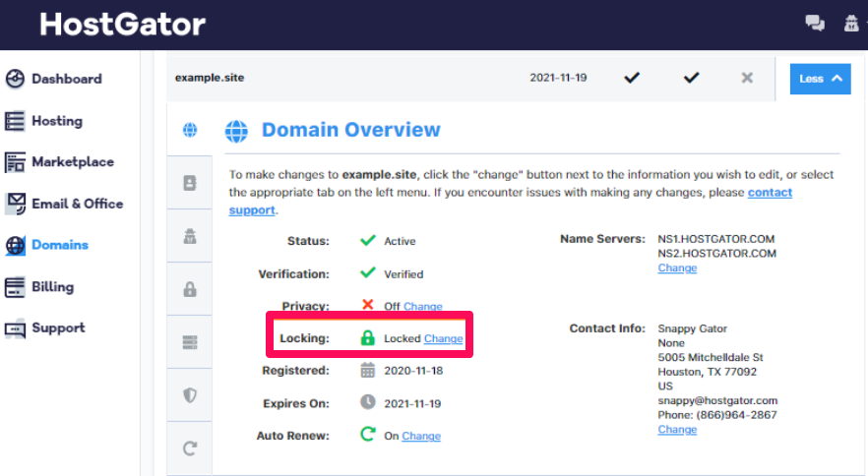Open the name servers tab icon
The image size is (868, 476).
[190, 342]
